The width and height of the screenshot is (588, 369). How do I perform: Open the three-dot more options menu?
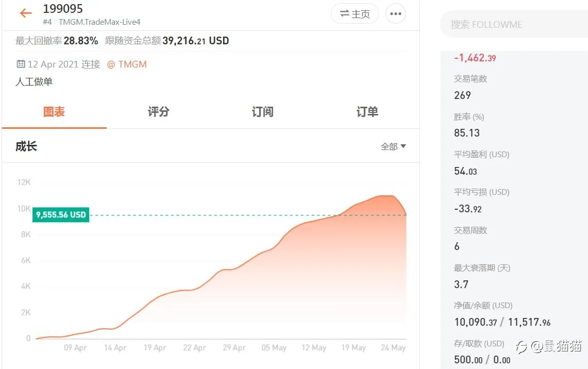click(396, 14)
